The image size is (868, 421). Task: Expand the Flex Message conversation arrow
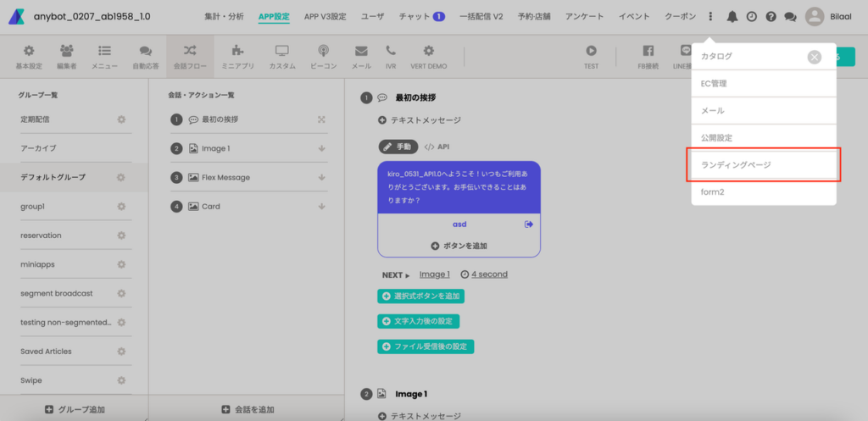(x=322, y=178)
